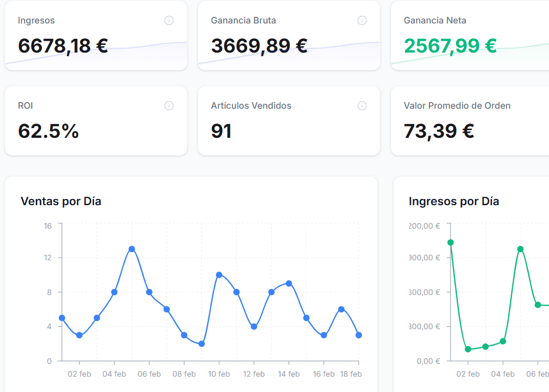The height and width of the screenshot is (392, 549).
Task: Click the 02 feb axis label in Ventas chart
Action: coord(79,374)
